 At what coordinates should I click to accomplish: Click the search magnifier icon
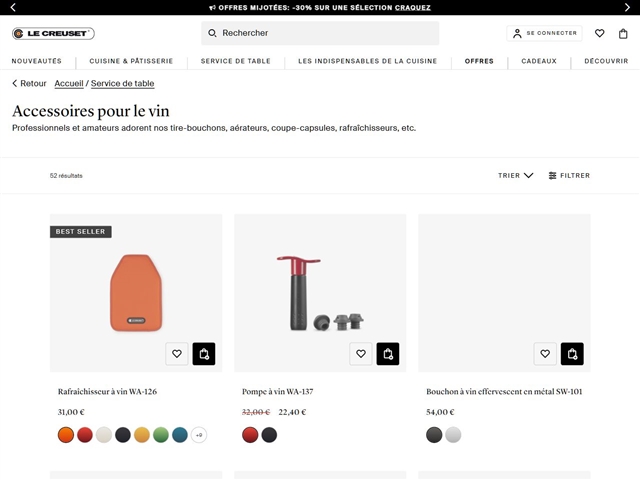(x=212, y=33)
